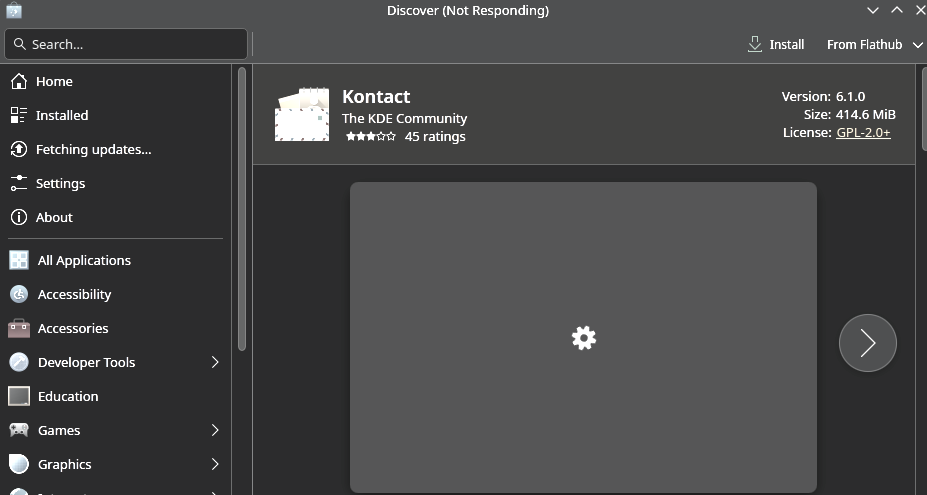This screenshot has width=927, height=495.
Task: Open the Home page
Action: click(116, 82)
